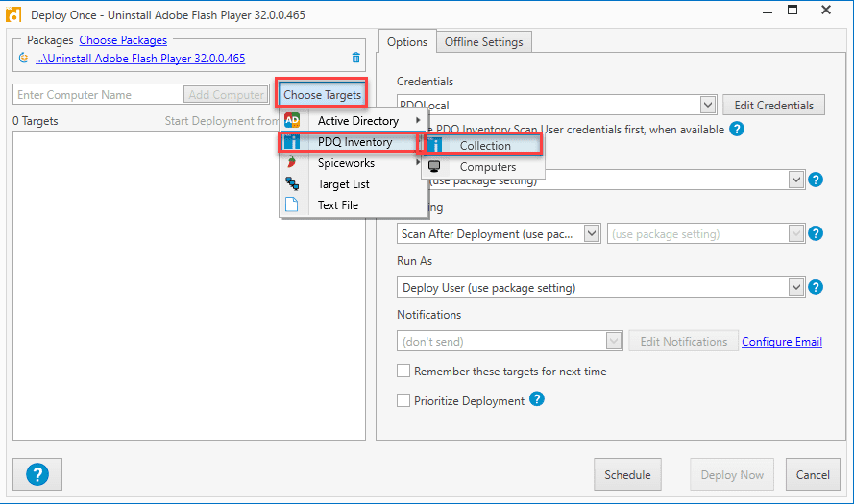The width and height of the screenshot is (854, 504).
Task: Choose Collection from PDQ Inventory submenu
Action: coord(482,145)
